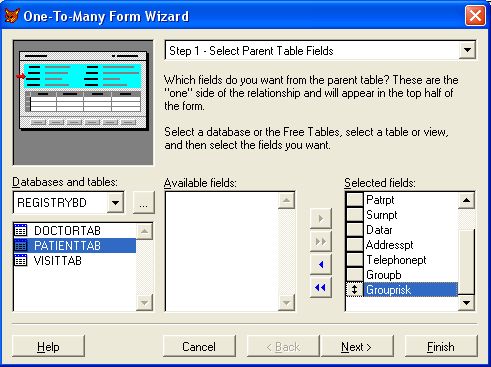Viewport: 491px width, 367px height.
Task: Select Surnpt in Selected fields
Action: (411, 215)
